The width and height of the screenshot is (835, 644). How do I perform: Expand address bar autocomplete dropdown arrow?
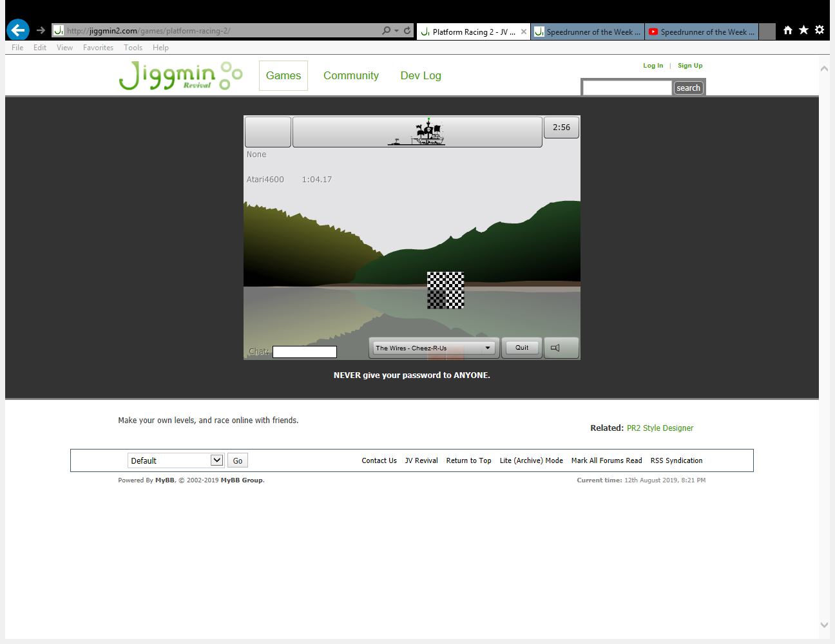click(x=397, y=30)
